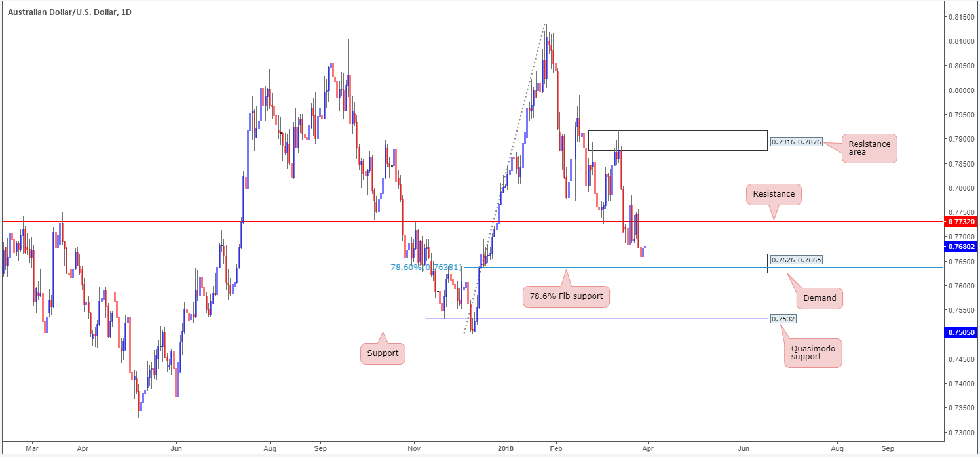The image size is (980, 457).
Task: Click the 0.7916-0.7876 price range label
Action: (x=795, y=142)
